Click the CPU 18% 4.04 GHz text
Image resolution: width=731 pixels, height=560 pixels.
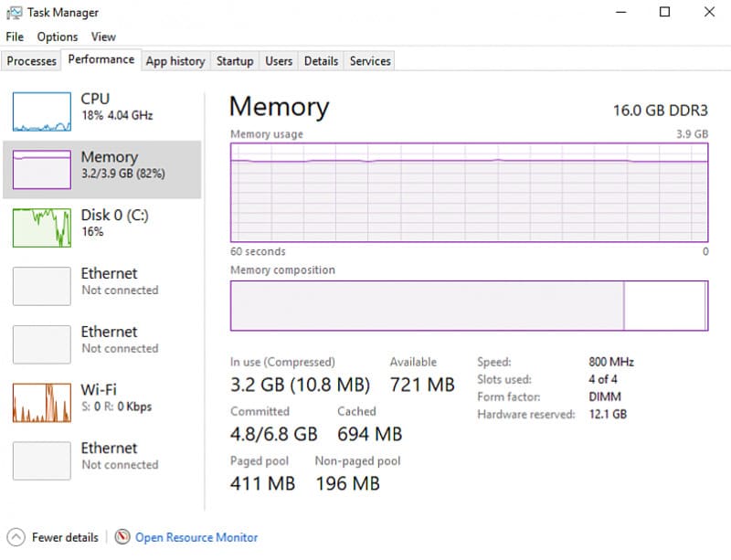[x=118, y=115]
